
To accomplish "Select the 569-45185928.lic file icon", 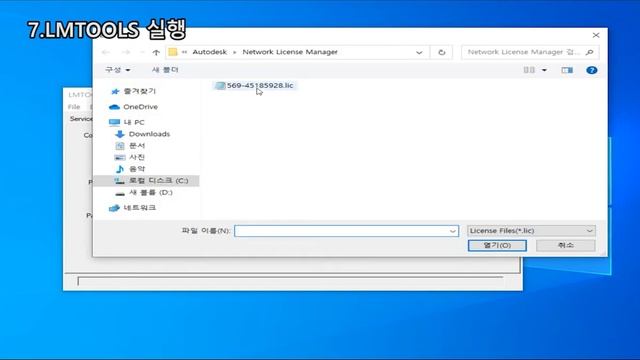I will tap(220, 85).
